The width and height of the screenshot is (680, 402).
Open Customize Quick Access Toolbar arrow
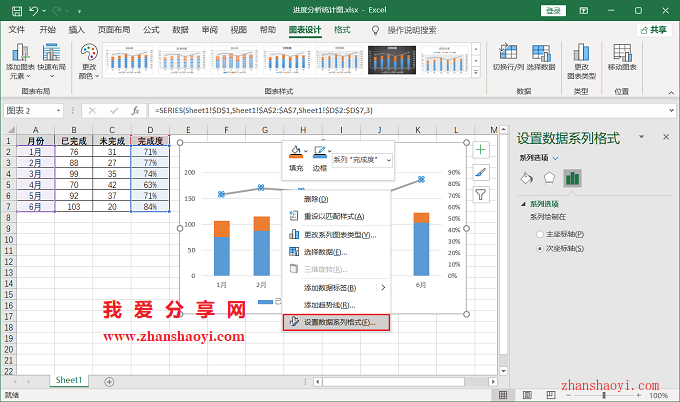[x=79, y=11]
